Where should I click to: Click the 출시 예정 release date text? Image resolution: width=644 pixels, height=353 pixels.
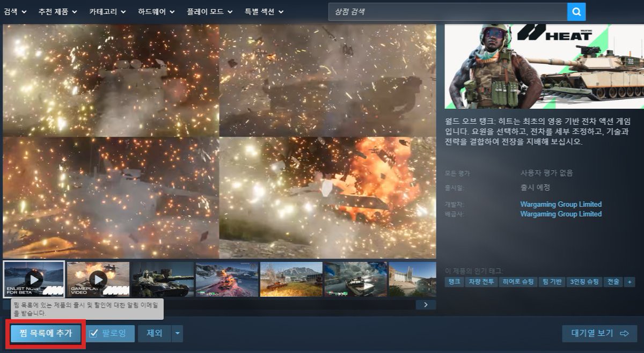535,188
